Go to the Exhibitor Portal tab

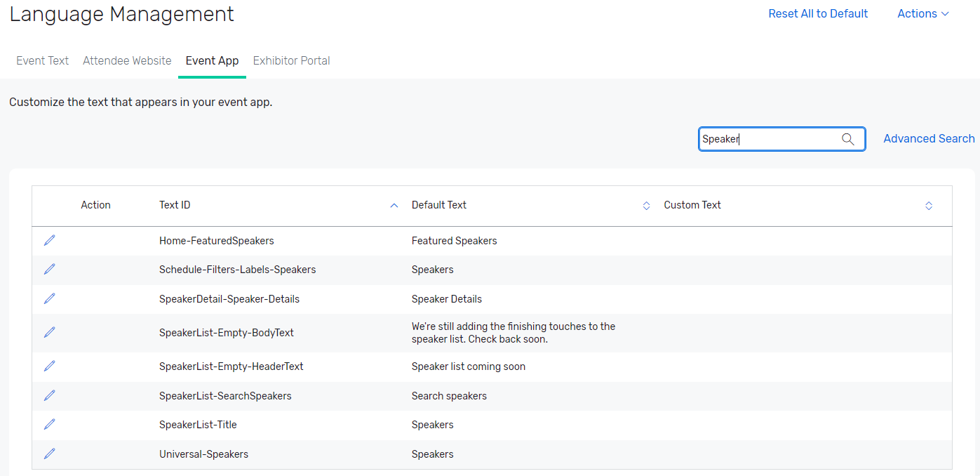291,61
